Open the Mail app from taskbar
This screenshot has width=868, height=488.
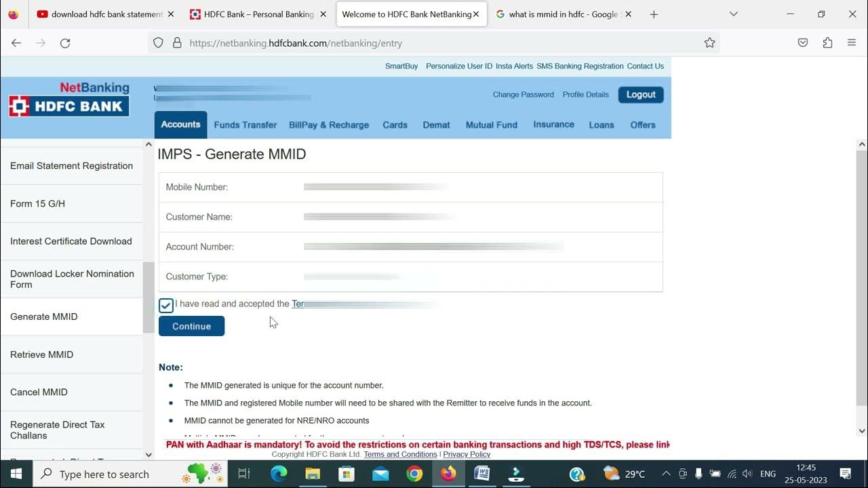click(380, 474)
